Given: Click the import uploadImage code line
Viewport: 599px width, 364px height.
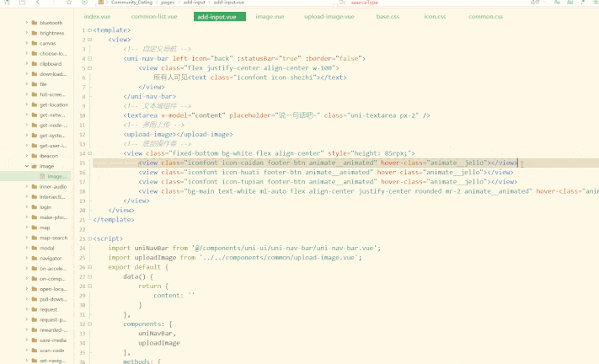Looking at the screenshot, I should tap(234, 258).
